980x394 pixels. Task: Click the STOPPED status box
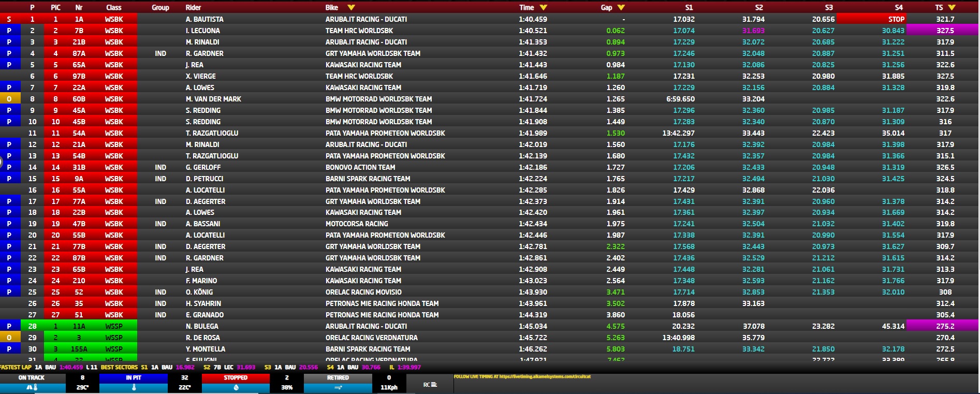click(x=236, y=378)
